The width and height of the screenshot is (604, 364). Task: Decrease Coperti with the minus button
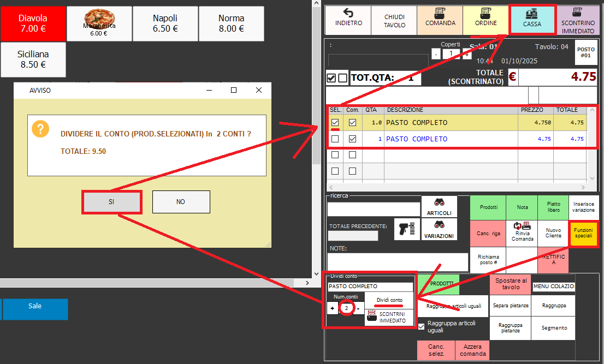point(435,54)
